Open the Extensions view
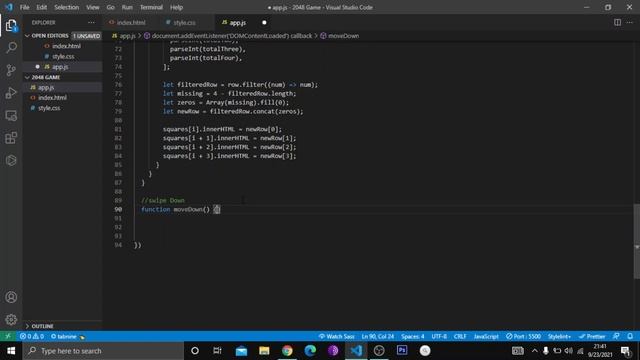This screenshot has height=360, width=640. [x=11, y=138]
